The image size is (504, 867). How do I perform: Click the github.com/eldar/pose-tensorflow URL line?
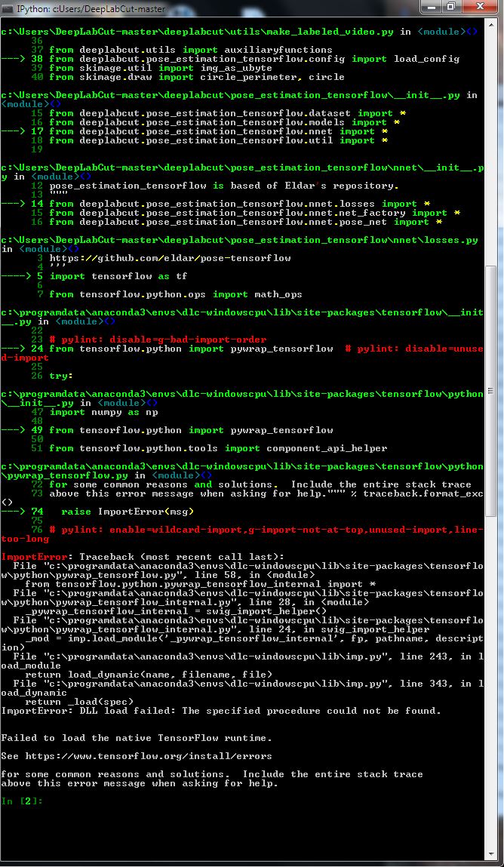point(171,257)
